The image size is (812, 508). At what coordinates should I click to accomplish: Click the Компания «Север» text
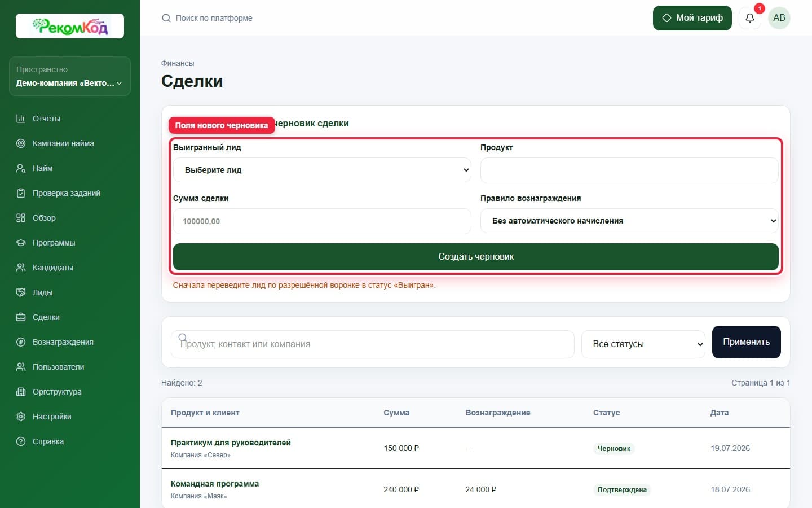tap(201, 455)
